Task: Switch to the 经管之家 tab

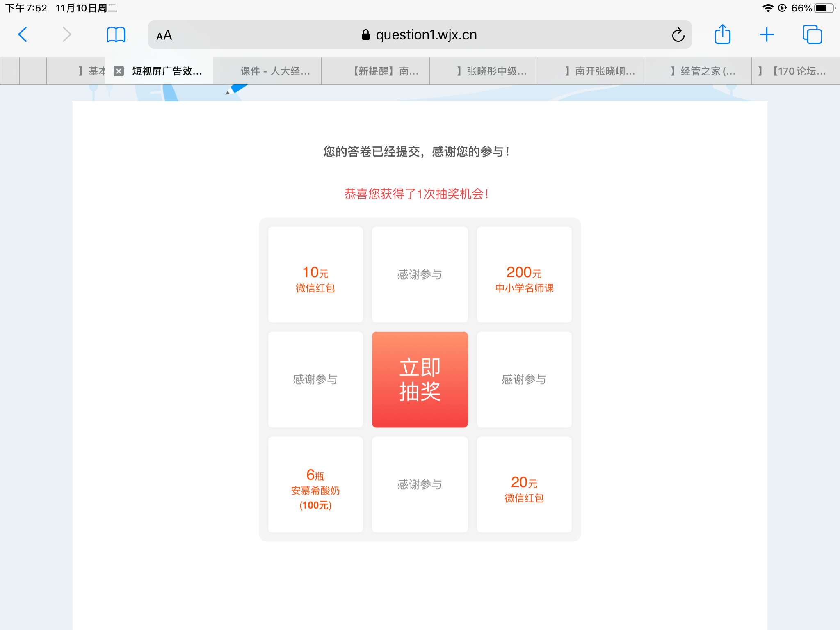Action: coord(703,71)
